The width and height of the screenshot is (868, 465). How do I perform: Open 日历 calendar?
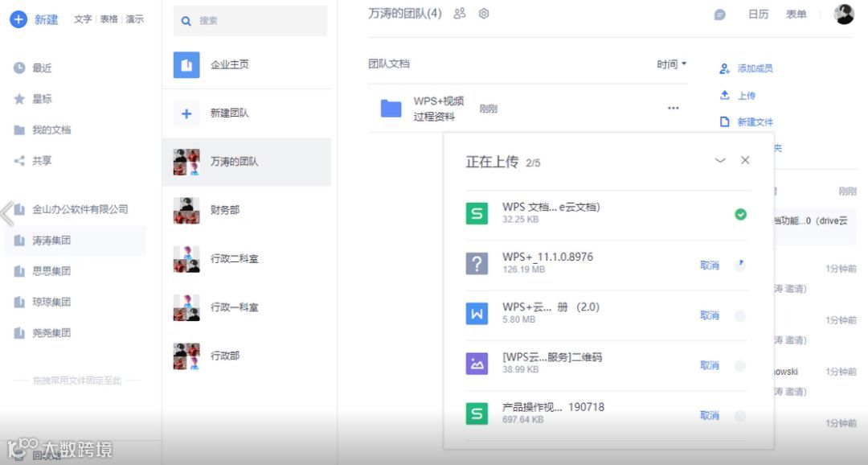point(759,14)
